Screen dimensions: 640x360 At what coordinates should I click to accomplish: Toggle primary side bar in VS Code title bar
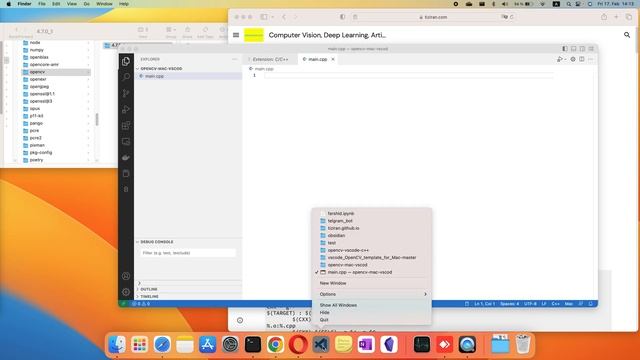(x=565, y=49)
